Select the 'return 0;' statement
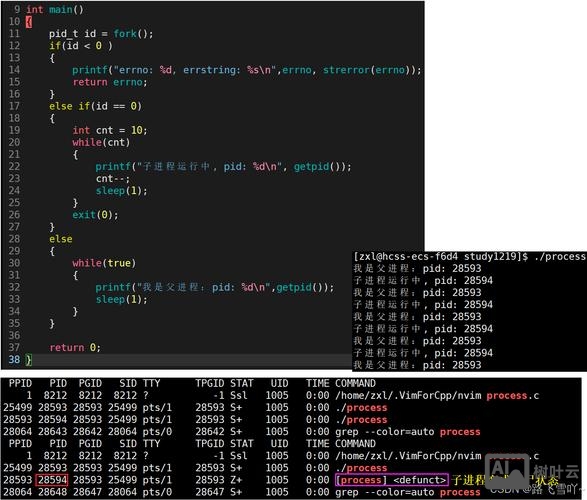587x500 pixels. 75,347
